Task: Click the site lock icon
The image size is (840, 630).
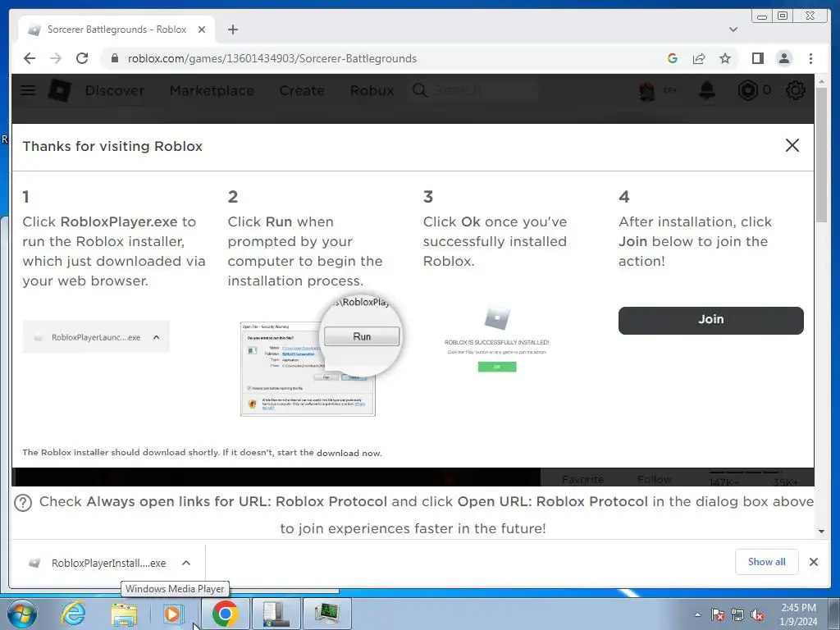Action: tap(114, 58)
